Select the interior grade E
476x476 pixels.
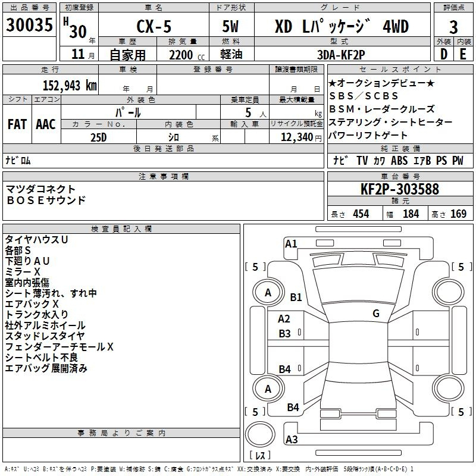(463, 54)
